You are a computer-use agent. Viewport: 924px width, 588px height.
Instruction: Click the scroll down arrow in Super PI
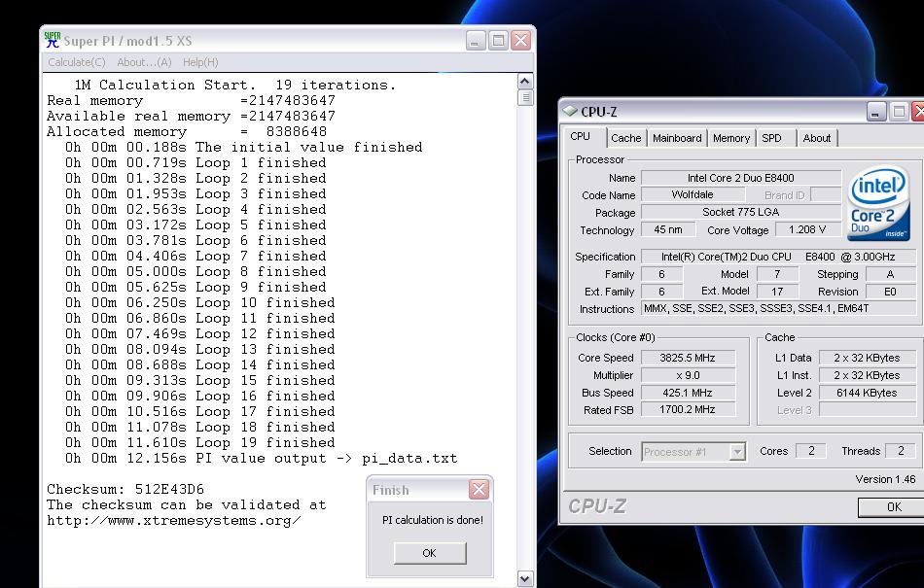coord(525,578)
